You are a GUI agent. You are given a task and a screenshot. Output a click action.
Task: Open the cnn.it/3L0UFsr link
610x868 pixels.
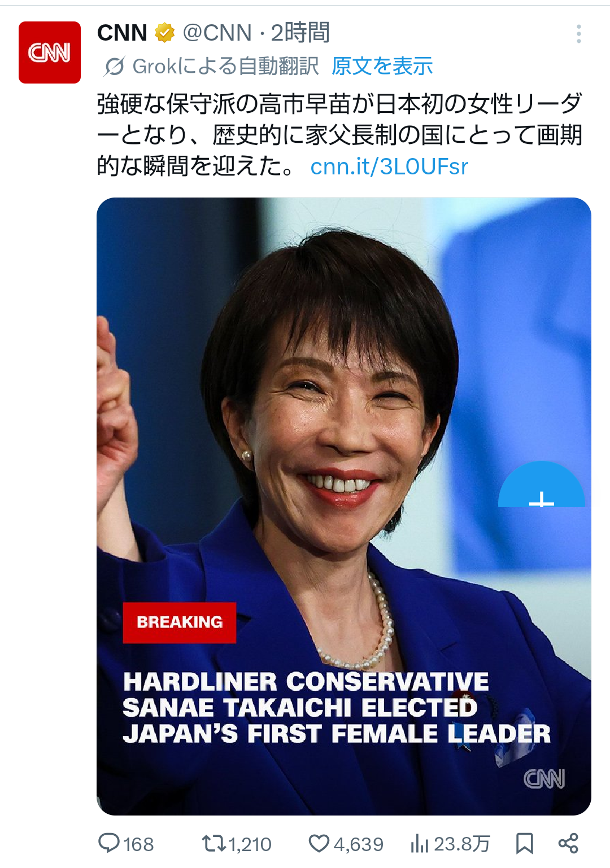(x=389, y=166)
